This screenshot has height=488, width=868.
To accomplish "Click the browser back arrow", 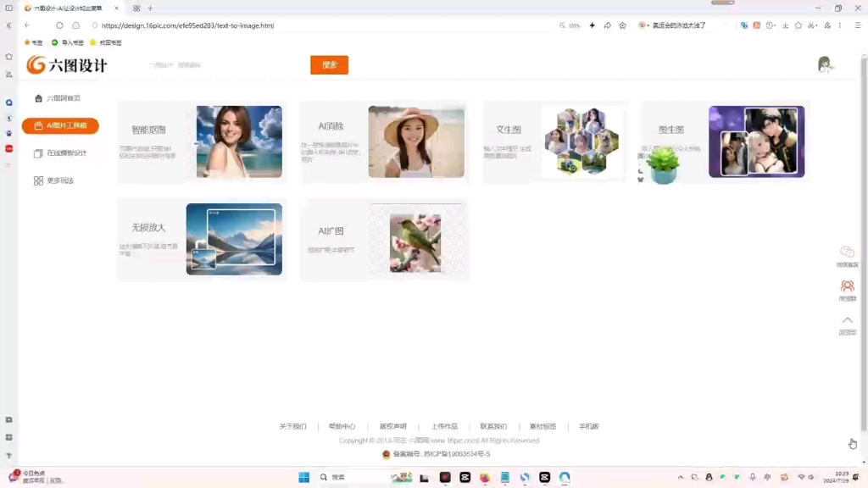I will tap(27, 25).
